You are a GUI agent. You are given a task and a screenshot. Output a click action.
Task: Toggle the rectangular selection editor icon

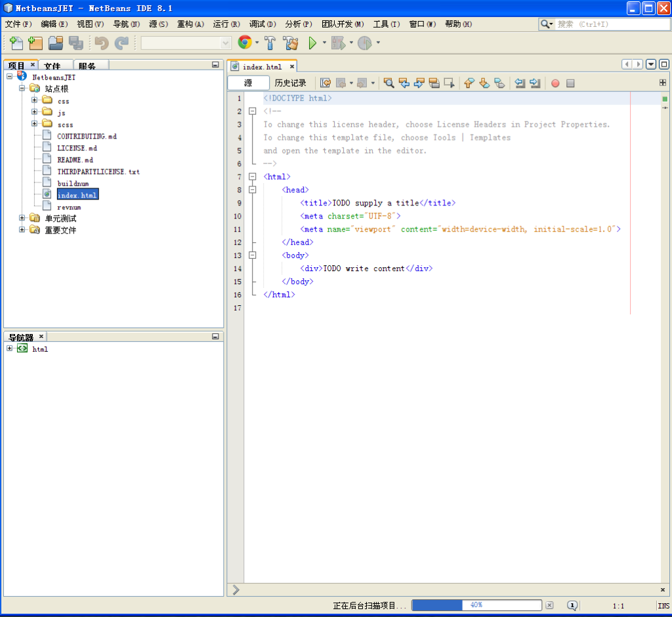click(x=449, y=83)
